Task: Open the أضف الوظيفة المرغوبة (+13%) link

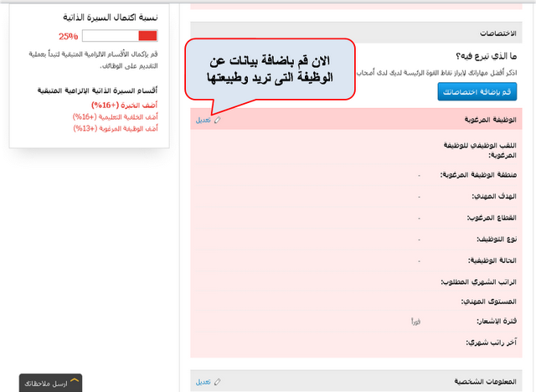Action: (116, 128)
